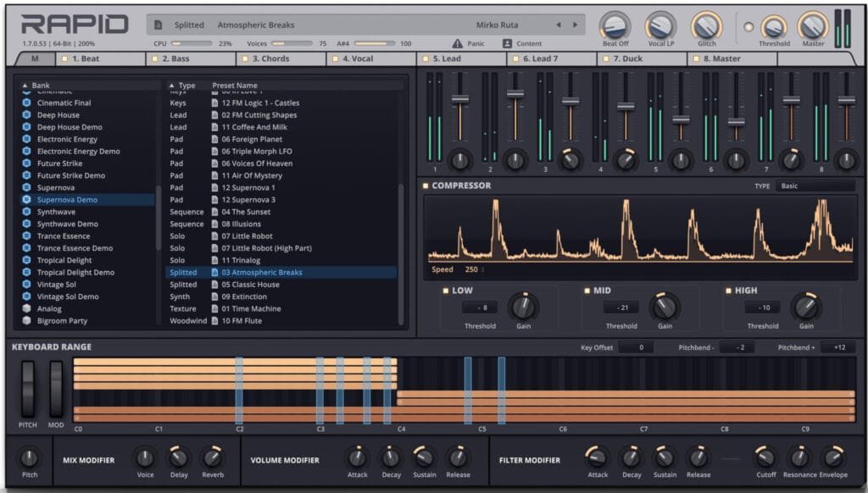Click the Bank column sort arrow
This screenshot has width=868, height=493.
[x=25, y=86]
